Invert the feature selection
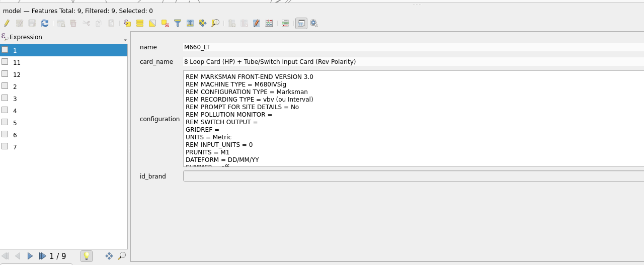This screenshot has height=265, width=644. [152, 23]
